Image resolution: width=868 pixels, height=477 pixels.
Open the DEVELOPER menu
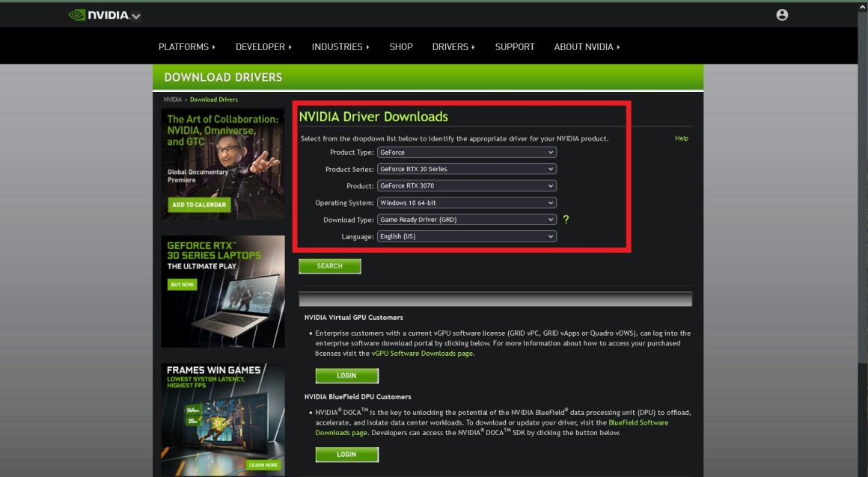(263, 47)
